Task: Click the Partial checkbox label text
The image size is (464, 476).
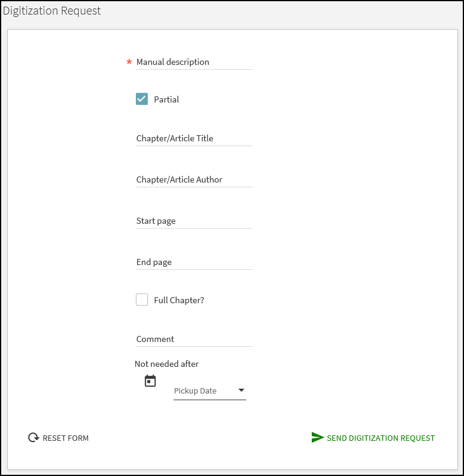Action: point(166,99)
